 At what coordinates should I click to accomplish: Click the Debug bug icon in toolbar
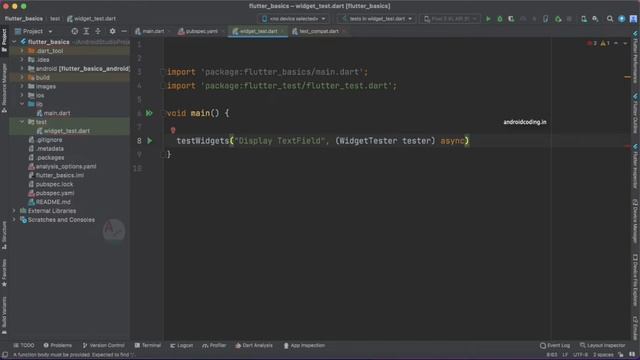[500, 19]
